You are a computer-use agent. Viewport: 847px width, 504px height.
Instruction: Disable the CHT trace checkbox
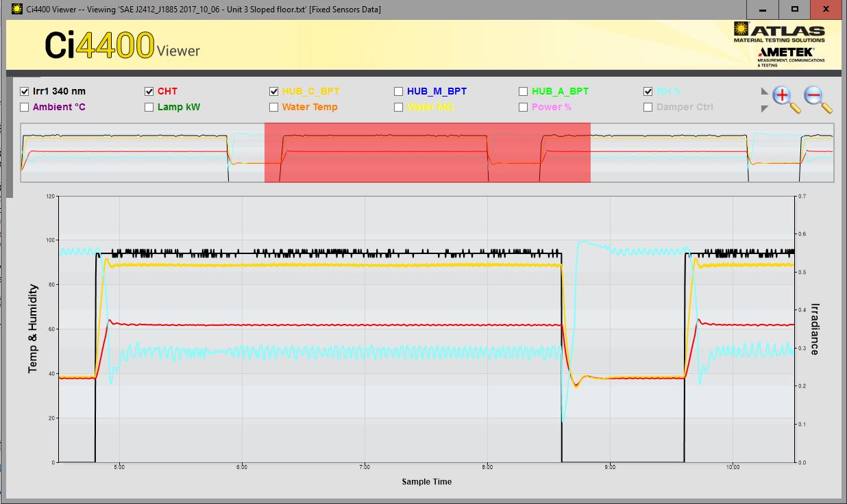pyautogui.click(x=149, y=91)
